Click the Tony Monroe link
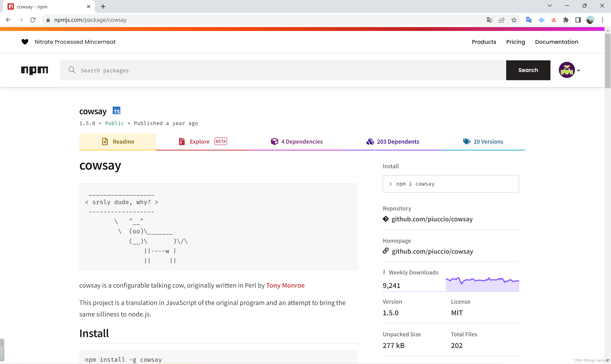This screenshot has height=364, width=611. (285, 285)
